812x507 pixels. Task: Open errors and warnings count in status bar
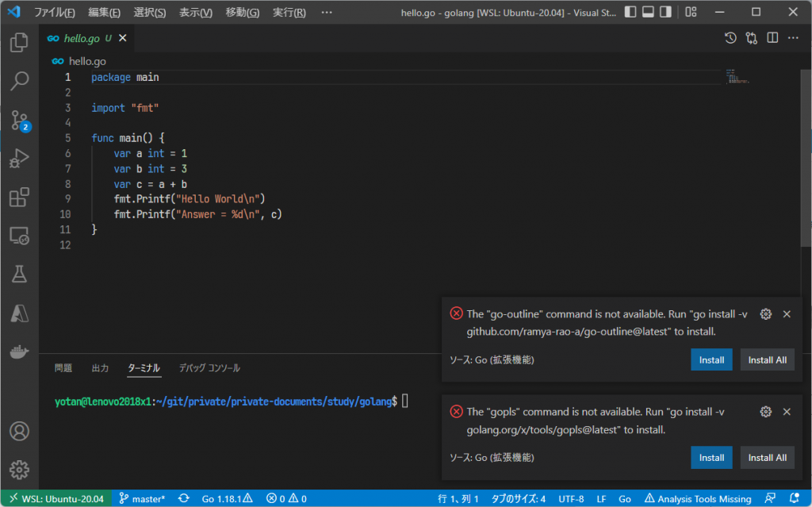point(286,499)
